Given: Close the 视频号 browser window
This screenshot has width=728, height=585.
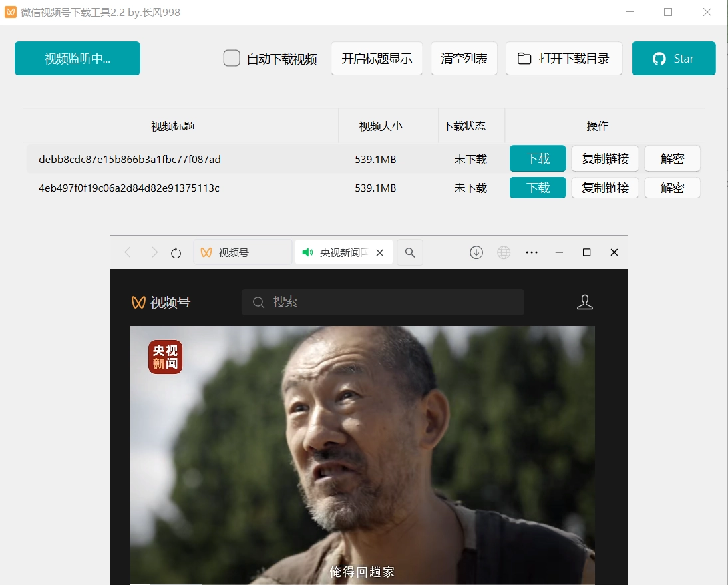Looking at the screenshot, I should click(x=614, y=252).
